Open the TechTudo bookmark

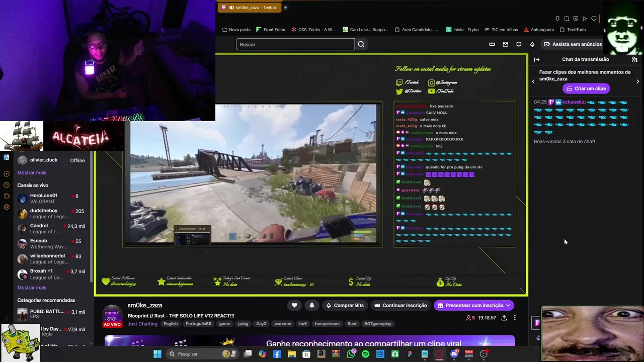pyautogui.click(x=573, y=30)
